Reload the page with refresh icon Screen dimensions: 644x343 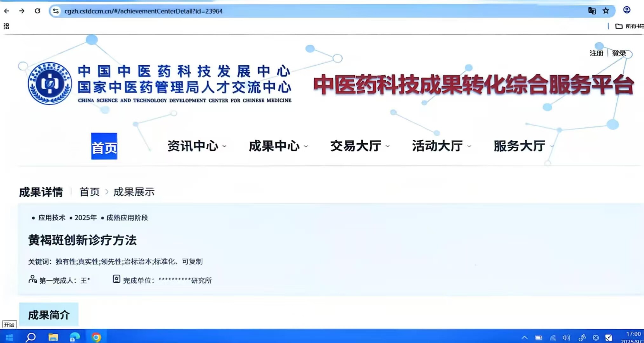coord(37,11)
